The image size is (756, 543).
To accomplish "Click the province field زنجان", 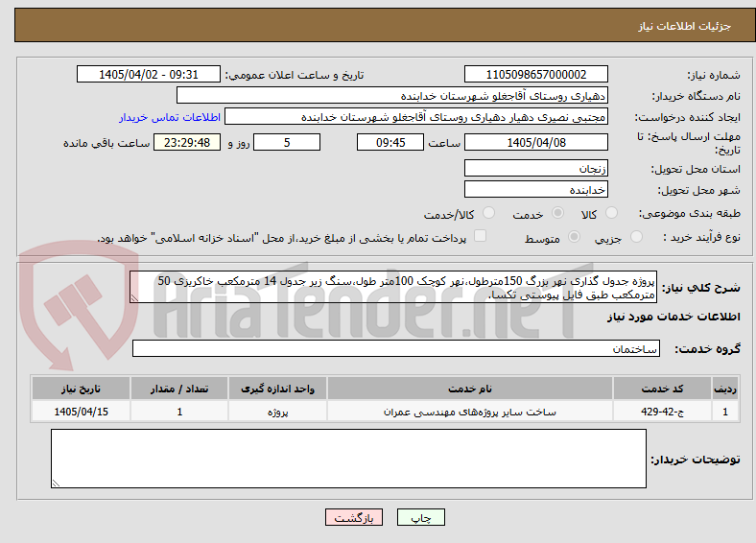I will pyautogui.click(x=536, y=168).
